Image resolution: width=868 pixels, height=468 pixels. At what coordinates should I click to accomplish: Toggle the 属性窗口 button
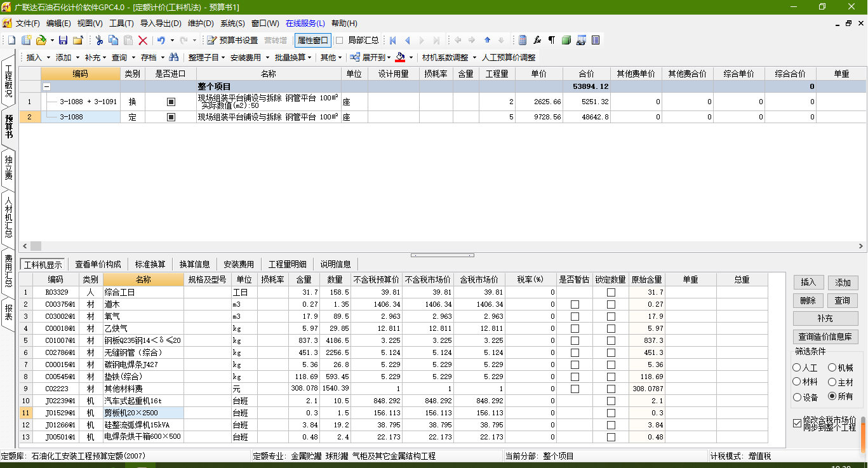pyautogui.click(x=313, y=40)
